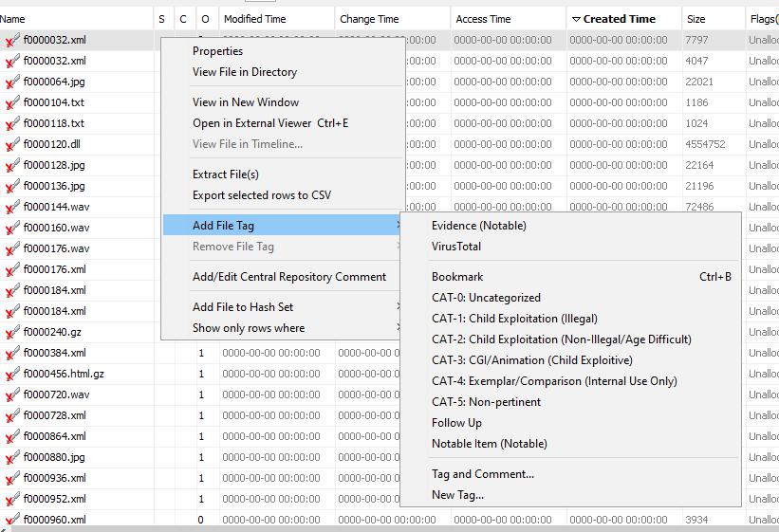Click the icon next to f0000240.gz
Viewport: 779px width, 532px height.
coord(12,332)
